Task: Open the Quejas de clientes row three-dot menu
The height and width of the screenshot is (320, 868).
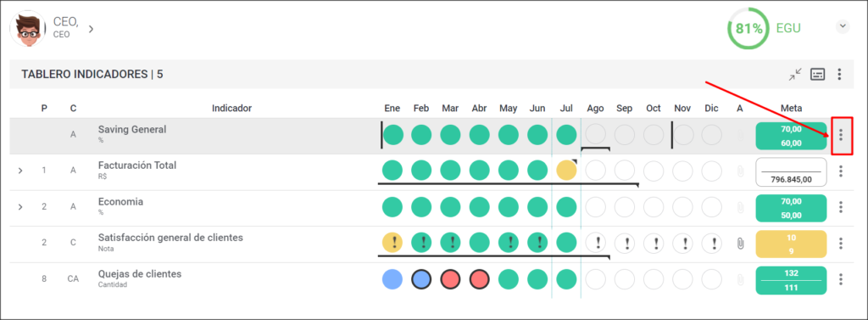Action: coord(841,279)
